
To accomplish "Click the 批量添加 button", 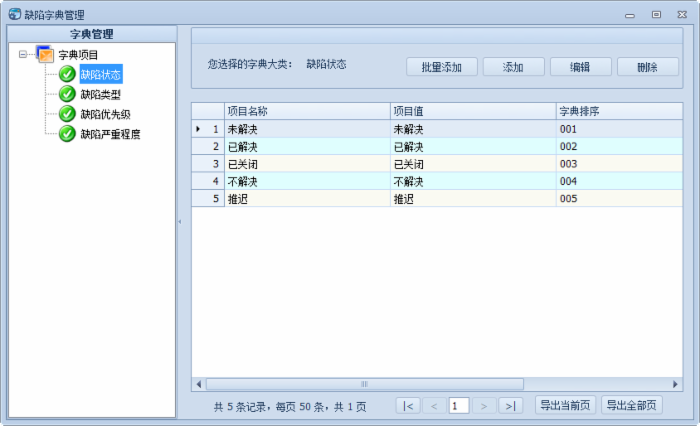I will tap(441, 67).
